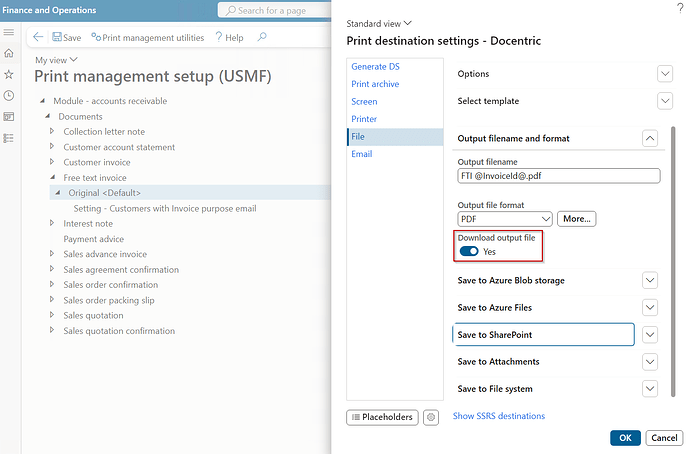This screenshot has width=690, height=454.
Task: Select Payment advice tree item
Action: 93,239
